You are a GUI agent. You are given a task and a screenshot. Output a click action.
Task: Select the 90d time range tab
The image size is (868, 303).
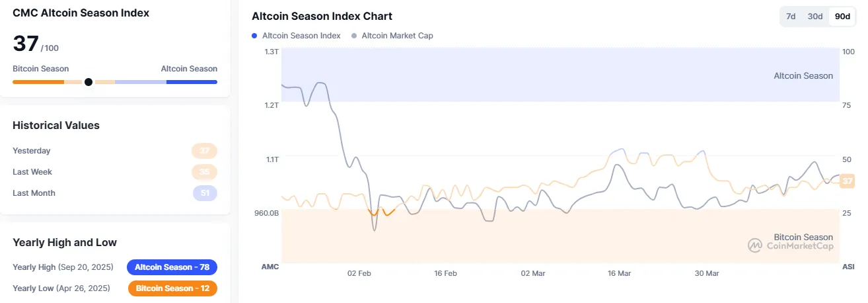842,17
